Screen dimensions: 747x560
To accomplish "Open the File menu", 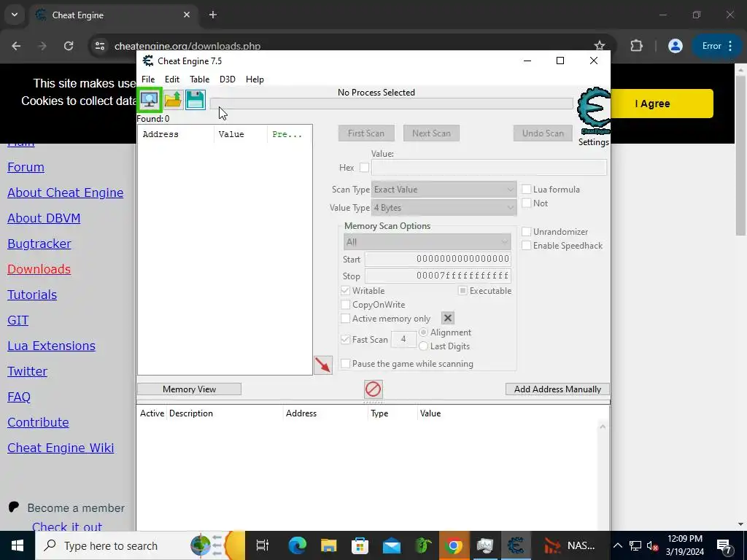I will click(148, 79).
